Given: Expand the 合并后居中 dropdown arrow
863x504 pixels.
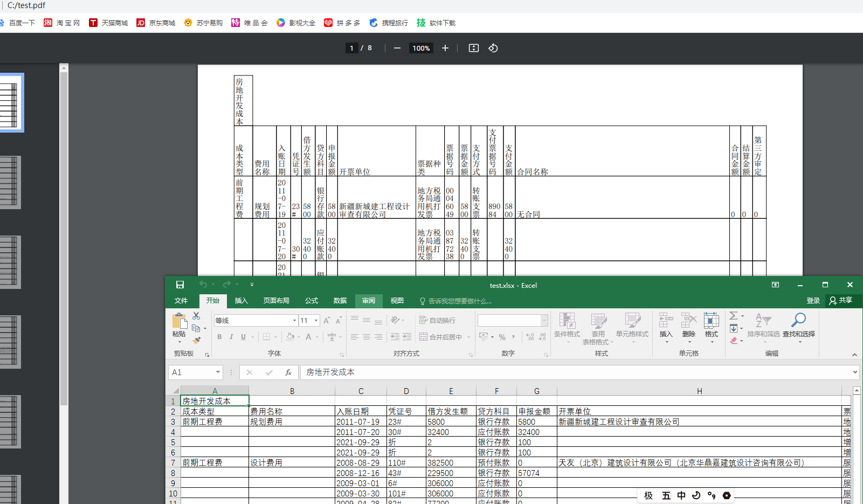Looking at the screenshot, I should coord(468,337).
